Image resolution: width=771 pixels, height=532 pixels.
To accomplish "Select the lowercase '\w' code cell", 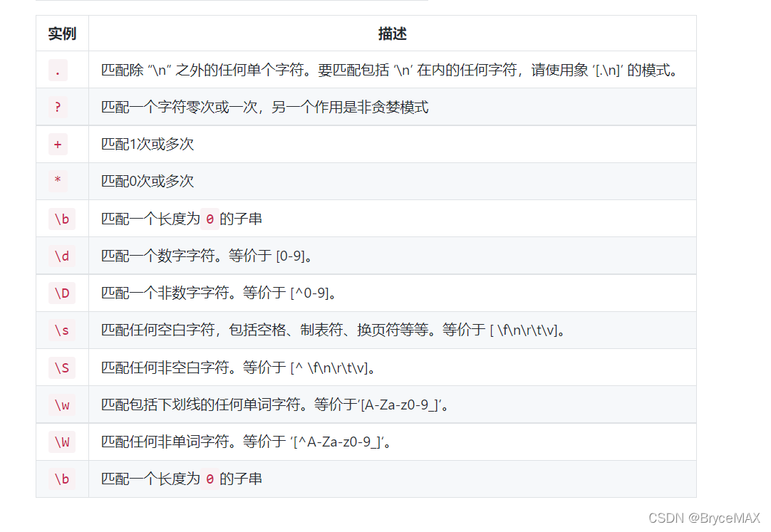I will tap(62, 405).
